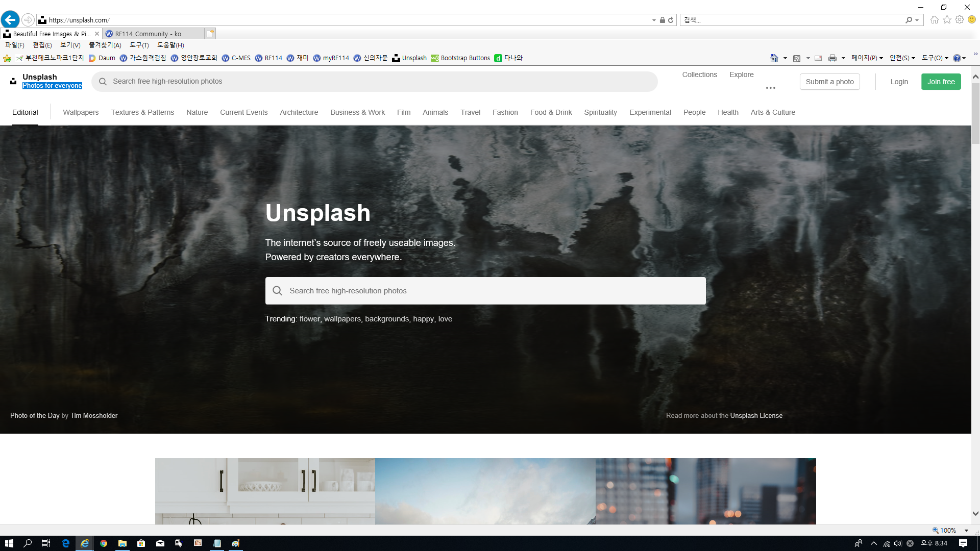Open 즐겨찾기(A) menu
The height and width of the screenshot is (551, 980).
(x=105, y=45)
